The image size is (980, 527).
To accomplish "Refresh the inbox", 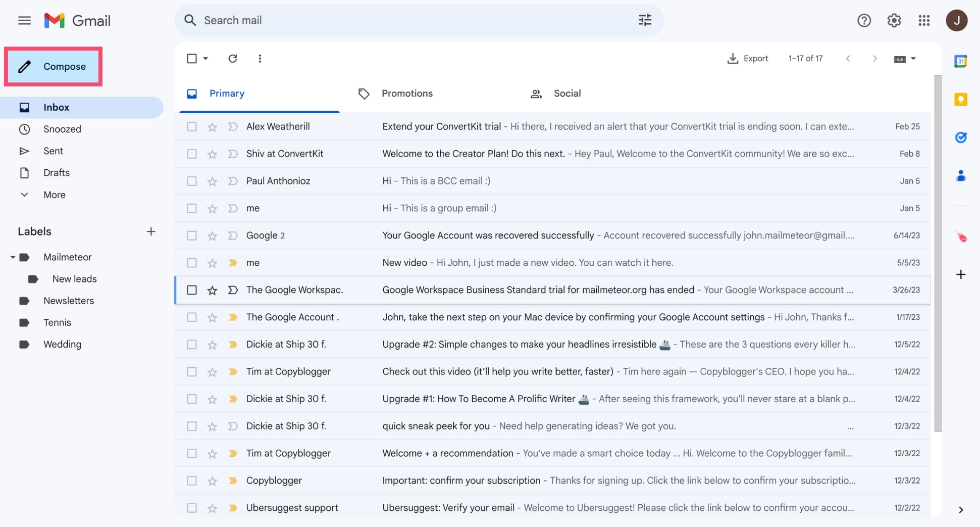I will pos(233,58).
